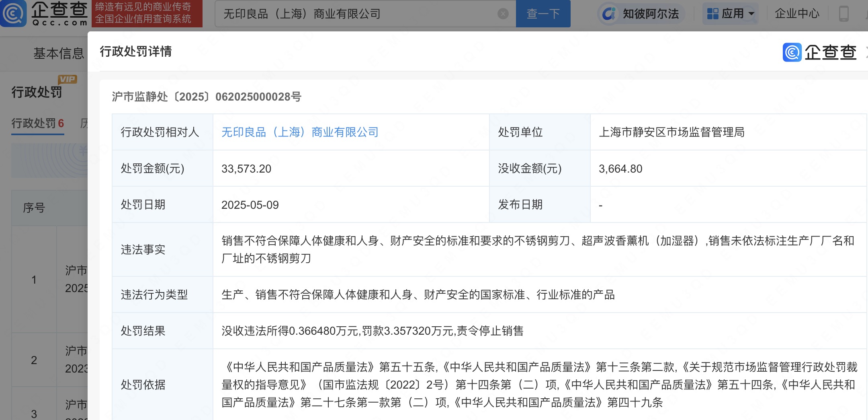Select the 行政处罚 6 tab
868x420 pixels.
38,123
